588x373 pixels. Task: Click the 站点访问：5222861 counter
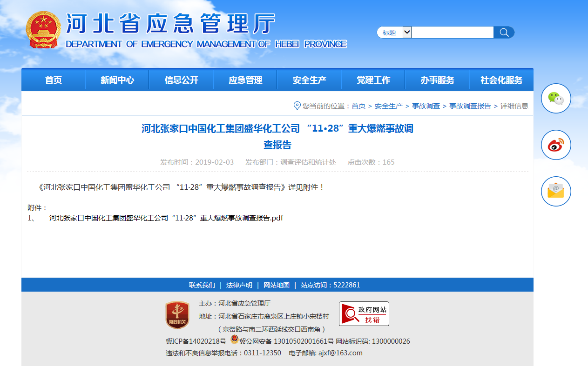331,285
